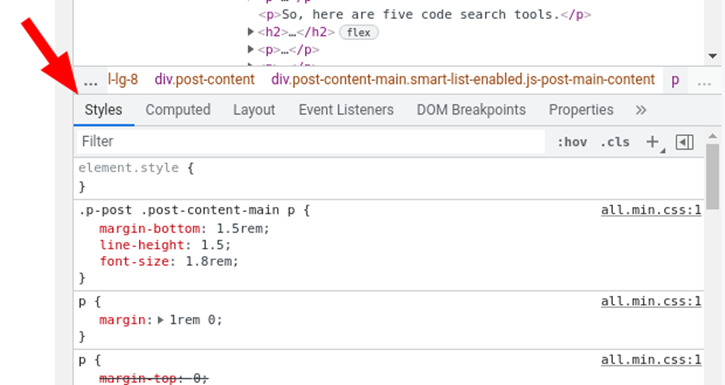
Task: Click the '1rem 0' margin value
Action: [192, 320]
